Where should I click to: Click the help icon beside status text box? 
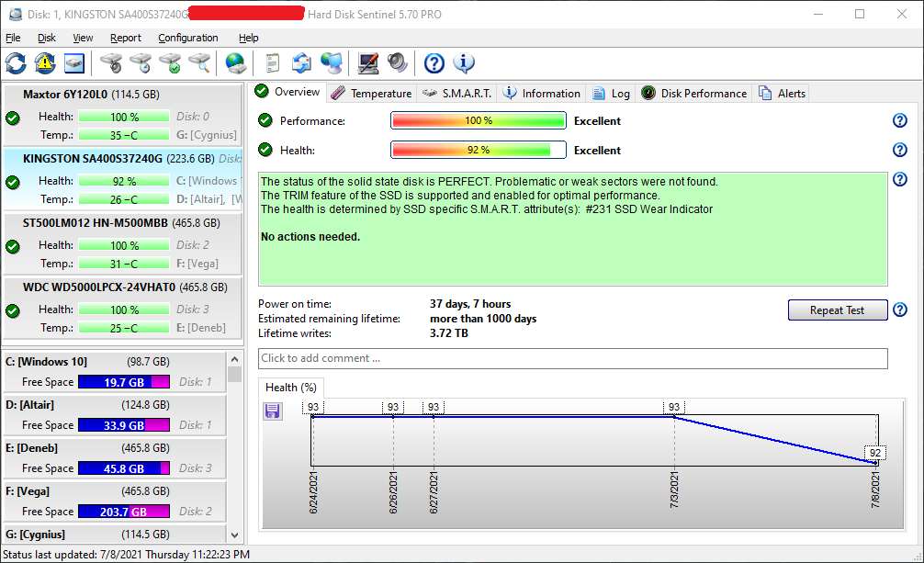coord(900,179)
